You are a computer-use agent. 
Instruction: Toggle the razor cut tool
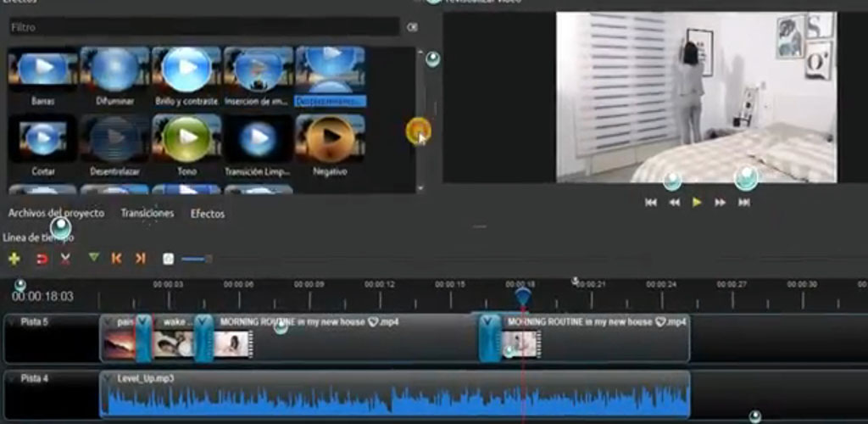pyautogui.click(x=65, y=259)
